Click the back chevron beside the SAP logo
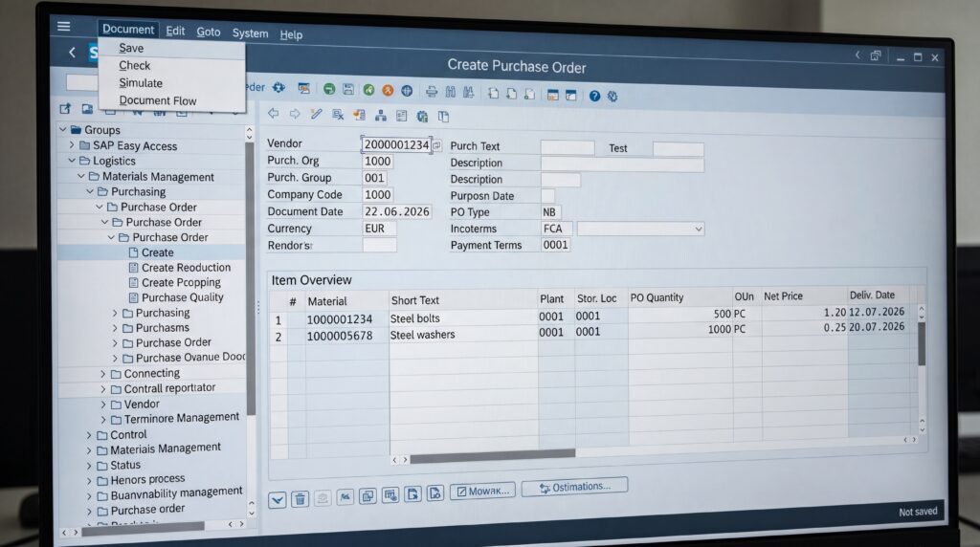 72,53
